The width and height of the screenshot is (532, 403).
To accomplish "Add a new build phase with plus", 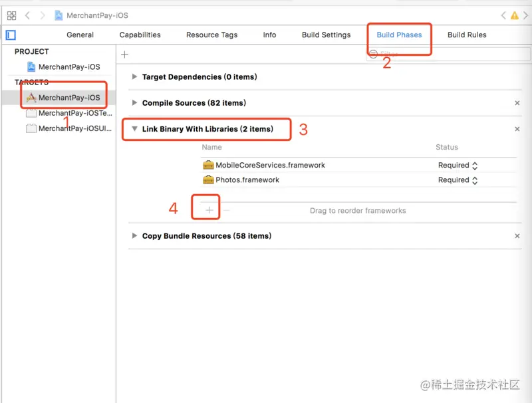I will [124, 55].
